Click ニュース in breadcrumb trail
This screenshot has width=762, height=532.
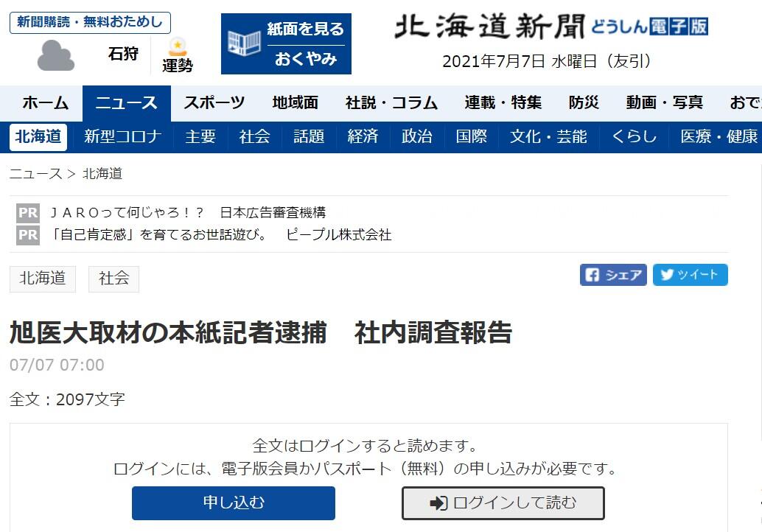tap(35, 174)
